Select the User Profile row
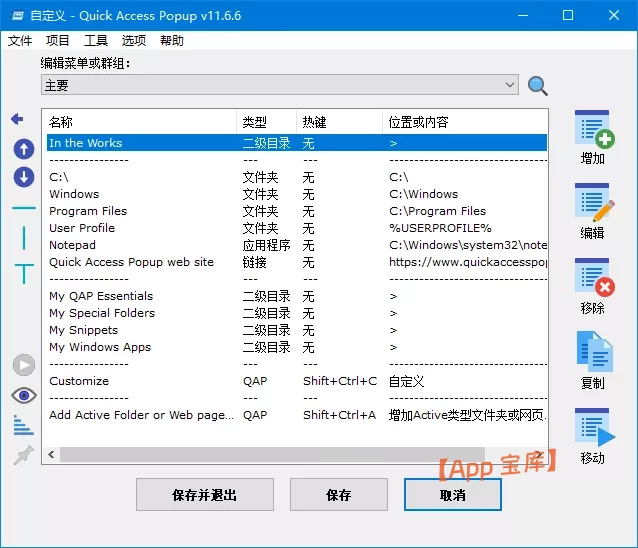The image size is (638, 548). point(297,228)
